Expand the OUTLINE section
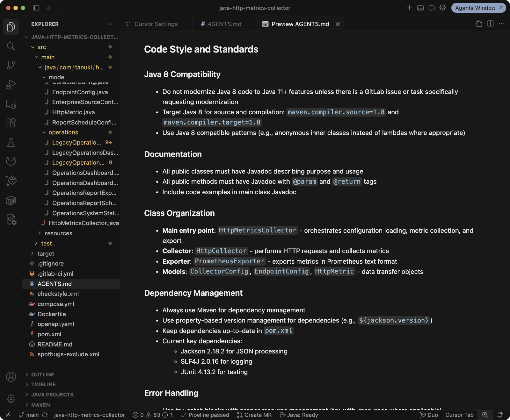 pyautogui.click(x=71, y=375)
